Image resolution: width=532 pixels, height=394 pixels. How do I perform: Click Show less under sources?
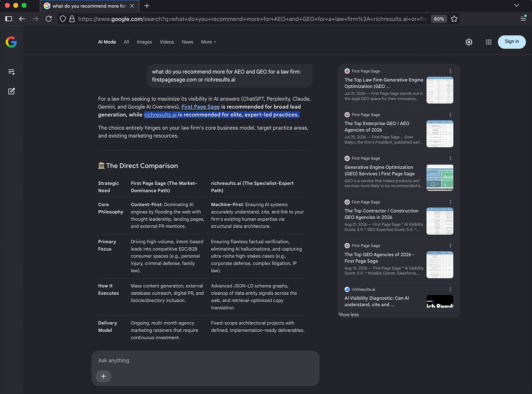pyautogui.click(x=348, y=315)
